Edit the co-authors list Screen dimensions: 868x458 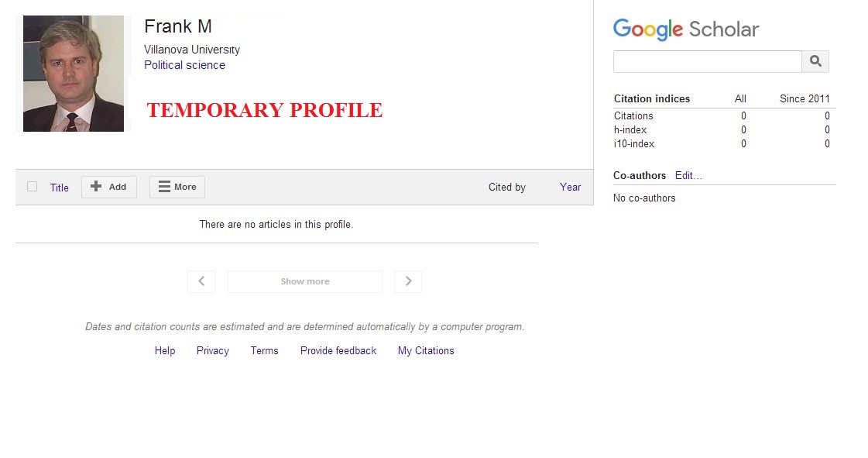click(x=688, y=176)
